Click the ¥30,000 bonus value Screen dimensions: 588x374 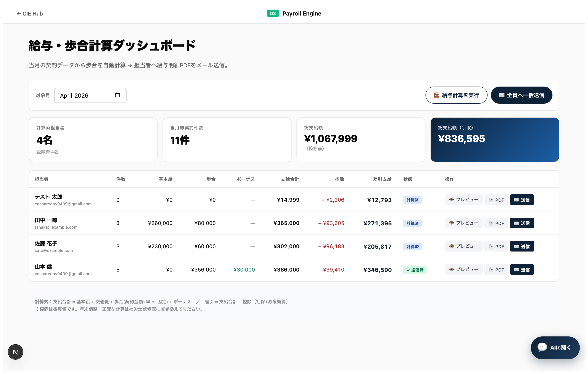[244, 270]
